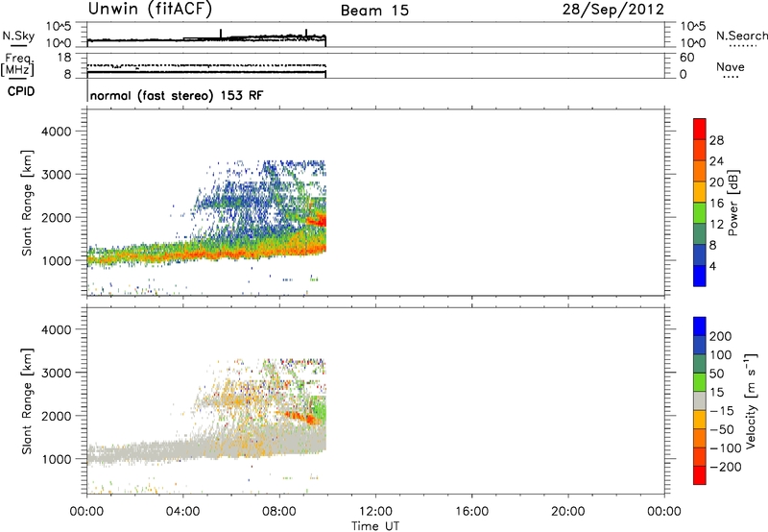This screenshot has width=768, height=532.
Task: Click the '200' value on Velocity scale
Action: coord(721,336)
